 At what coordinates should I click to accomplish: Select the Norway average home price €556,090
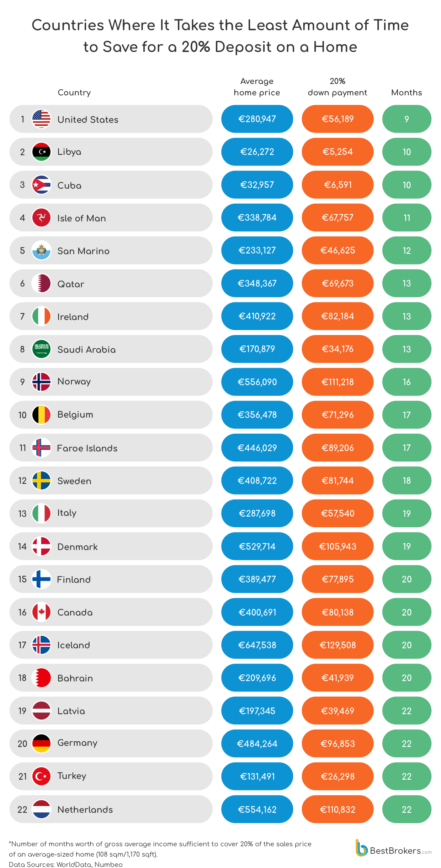[257, 382]
